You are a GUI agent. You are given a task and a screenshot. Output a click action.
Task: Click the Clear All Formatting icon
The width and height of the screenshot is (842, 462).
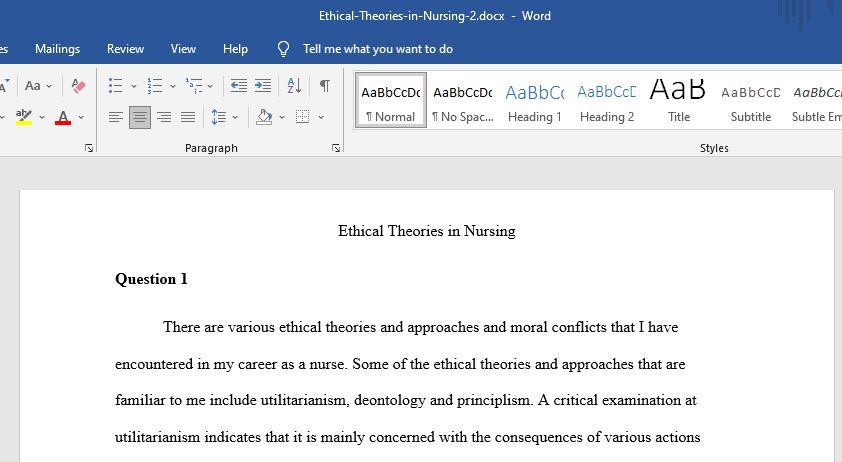point(78,85)
